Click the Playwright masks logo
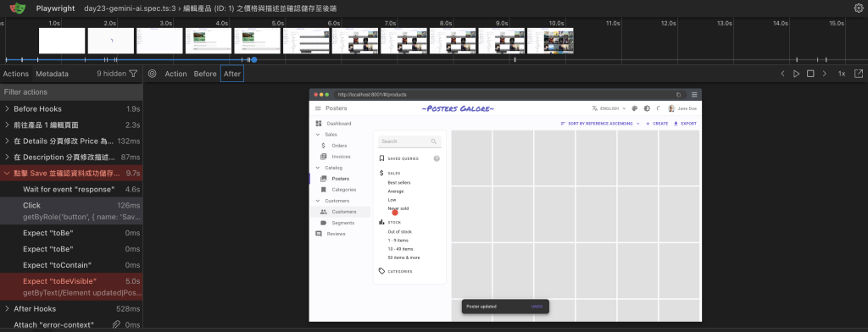The height and width of the screenshot is (332, 868). 18,8
